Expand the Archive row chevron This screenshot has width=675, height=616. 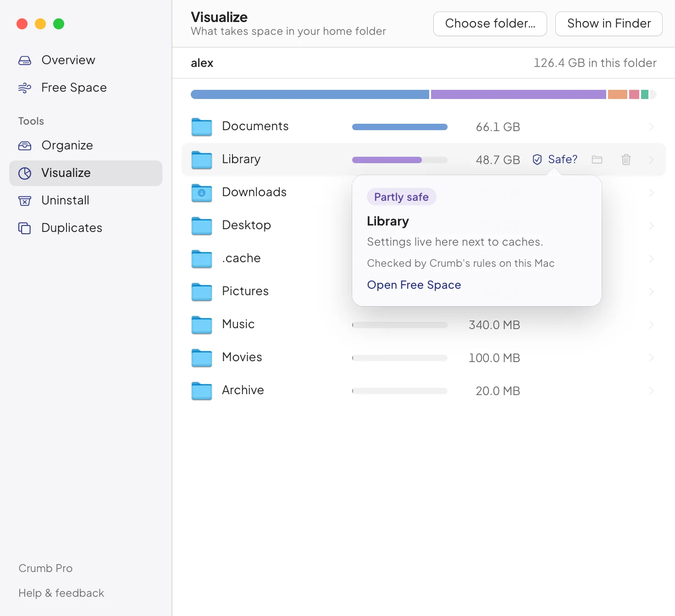pos(651,391)
